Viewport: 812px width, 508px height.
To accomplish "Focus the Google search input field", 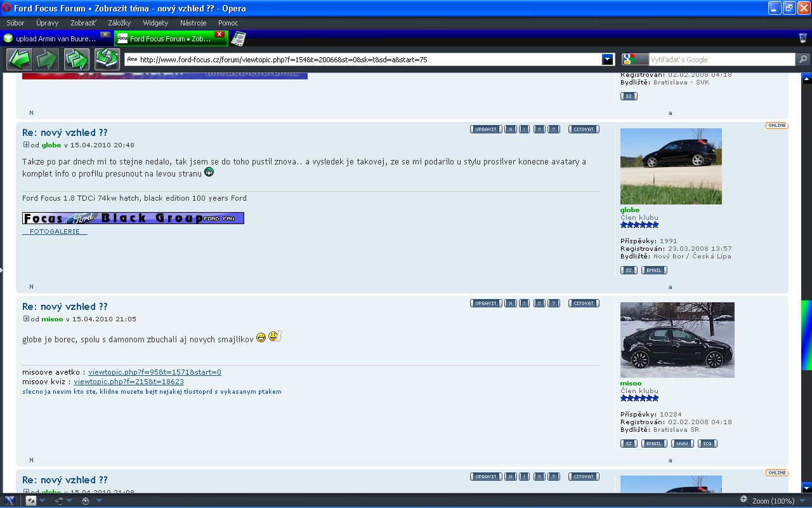I will point(721,60).
